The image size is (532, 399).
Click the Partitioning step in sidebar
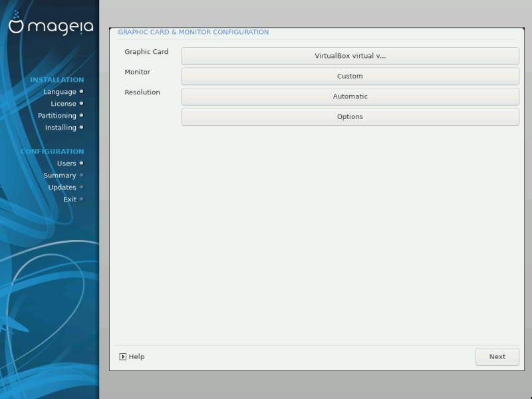click(x=57, y=116)
